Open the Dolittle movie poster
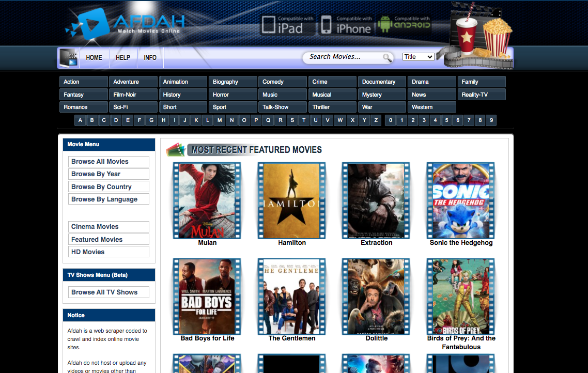This screenshot has height=373, width=588. tap(376, 296)
